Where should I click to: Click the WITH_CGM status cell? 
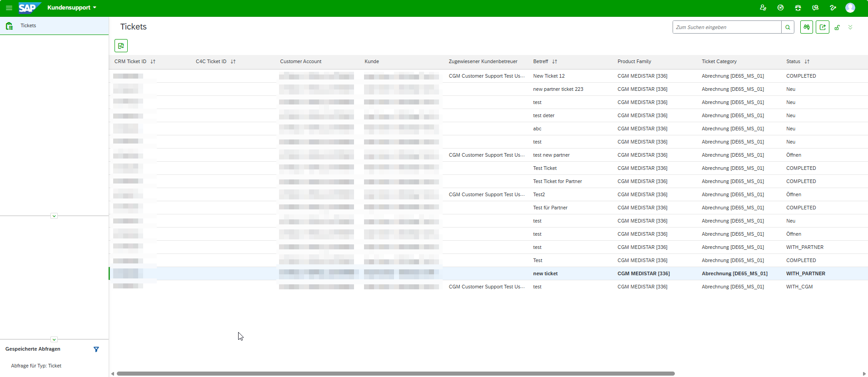799,287
